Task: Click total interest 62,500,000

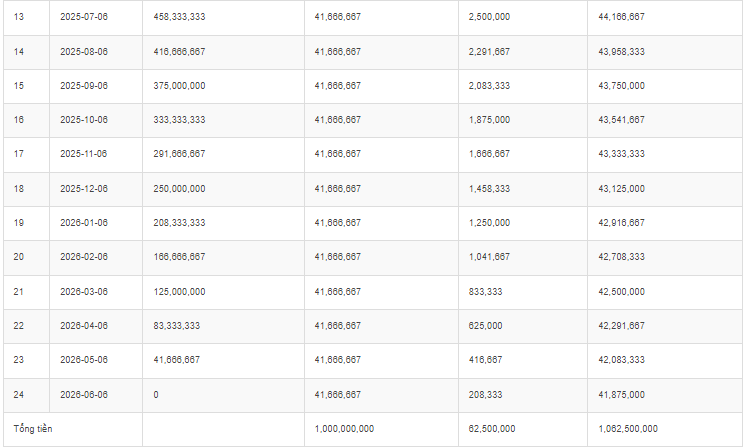Action: (x=492, y=428)
